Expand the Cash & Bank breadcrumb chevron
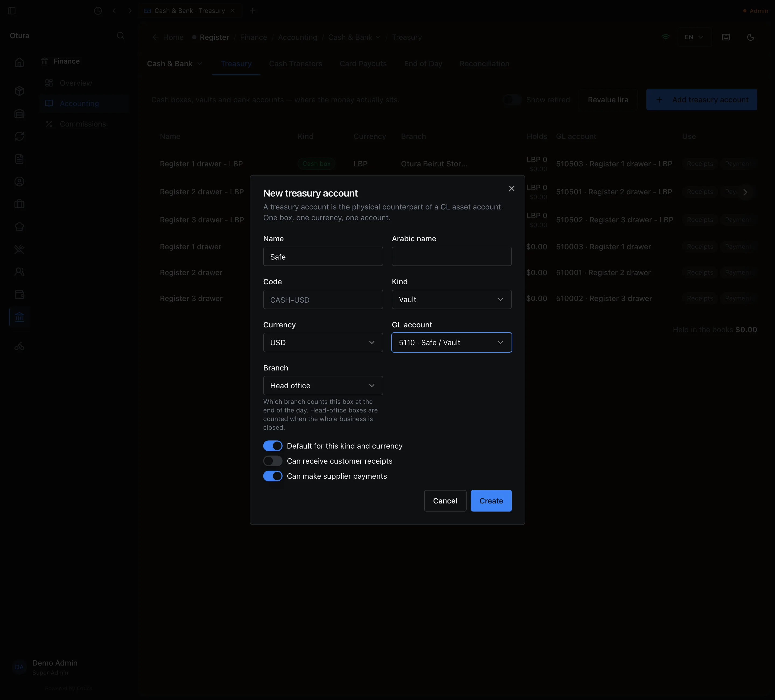This screenshot has height=700, width=775. [378, 37]
